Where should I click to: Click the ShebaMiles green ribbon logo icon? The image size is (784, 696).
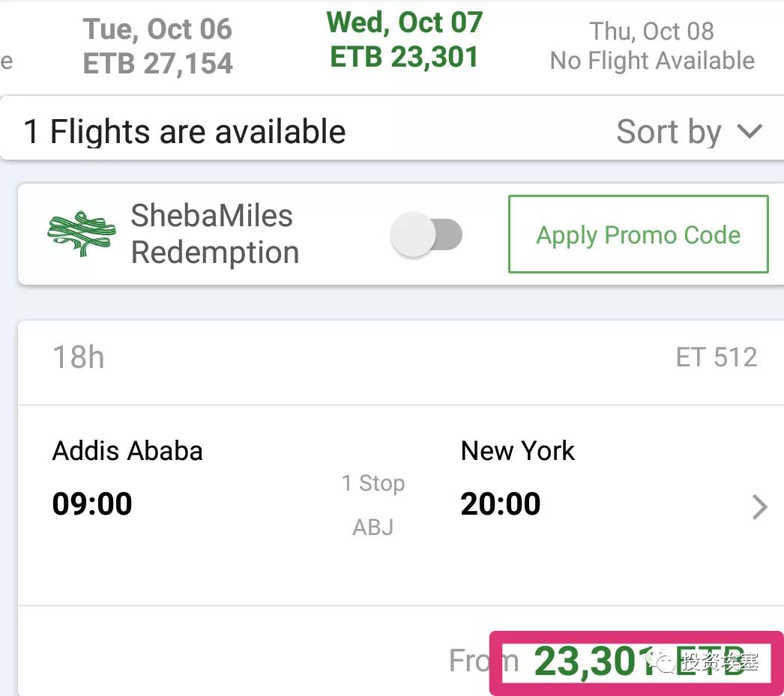click(x=81, y=234)
